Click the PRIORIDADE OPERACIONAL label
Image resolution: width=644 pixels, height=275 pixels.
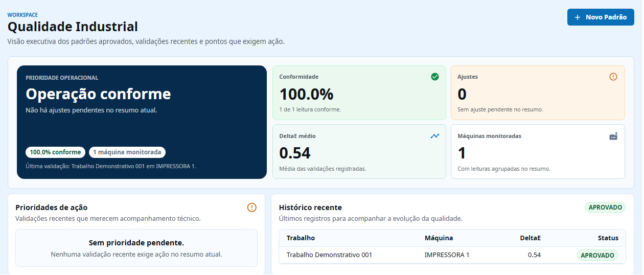point(62,78)
